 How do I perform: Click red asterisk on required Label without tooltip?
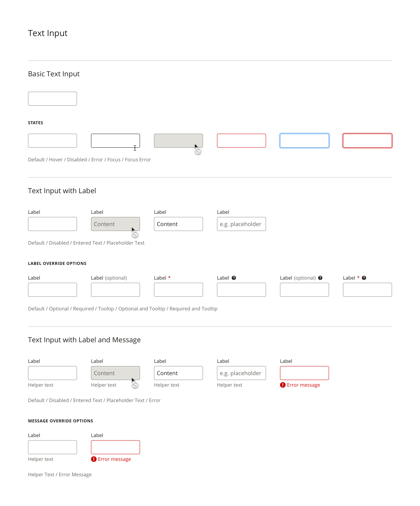[169, 277]
